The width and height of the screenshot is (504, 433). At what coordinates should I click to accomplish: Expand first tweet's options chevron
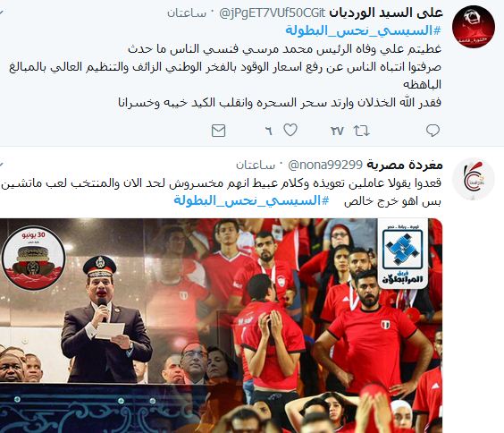2,13
